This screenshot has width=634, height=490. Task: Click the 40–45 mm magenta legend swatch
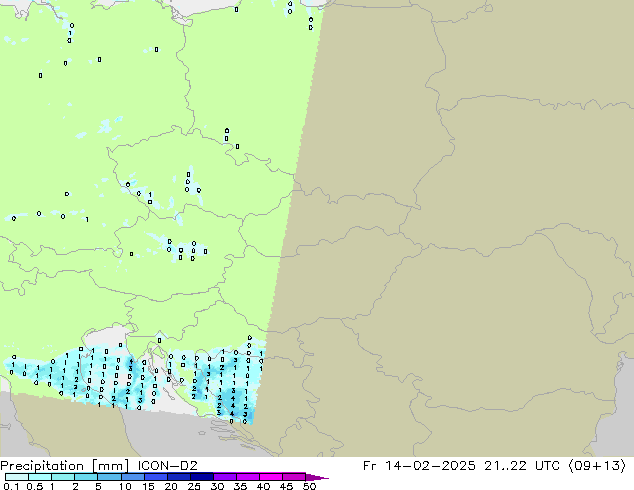pyautogui.click(x=271, y=477)
